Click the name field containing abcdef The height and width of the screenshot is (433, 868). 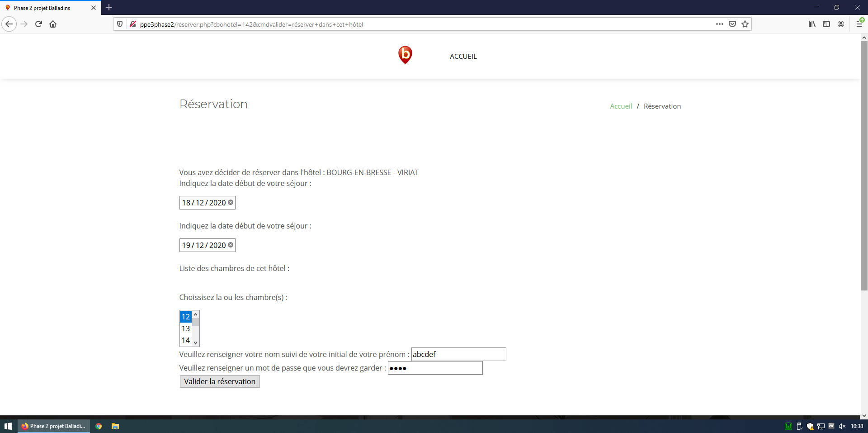pyautogui.click(x=458, y=354)
